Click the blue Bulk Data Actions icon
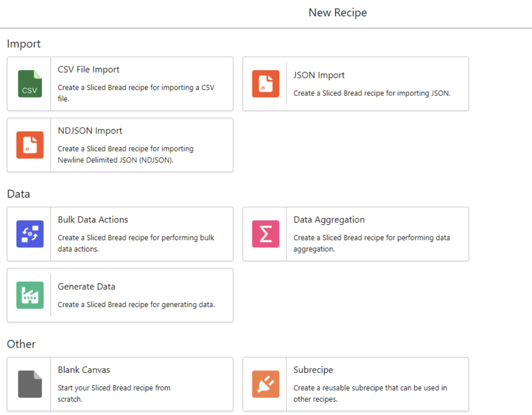This screenshot has height=415, width=532. click(x=30, y=234)
